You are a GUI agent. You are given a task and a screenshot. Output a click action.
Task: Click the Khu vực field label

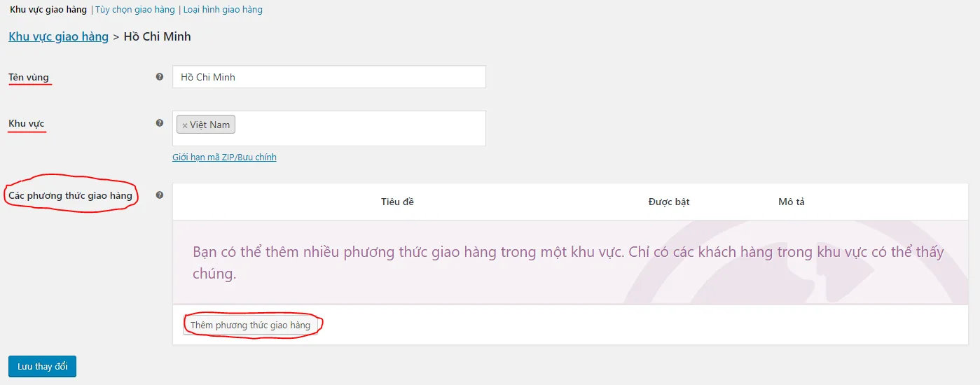[x=27, y=123]
